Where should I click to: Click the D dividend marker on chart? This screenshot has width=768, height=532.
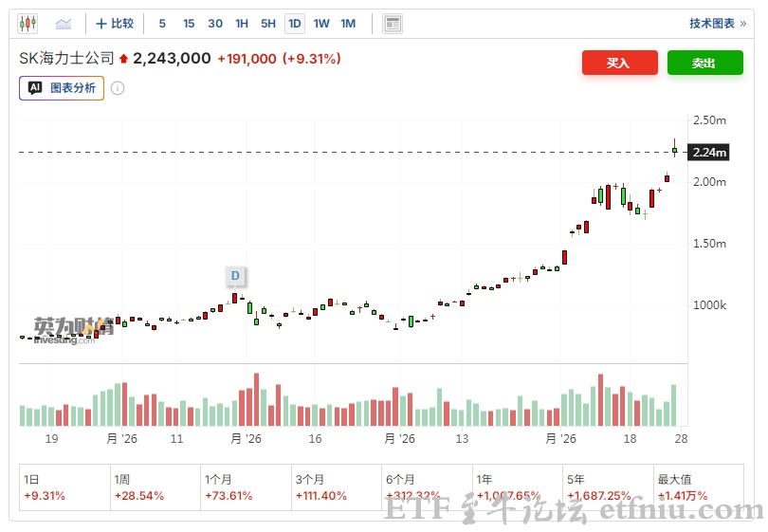point(235,276)
